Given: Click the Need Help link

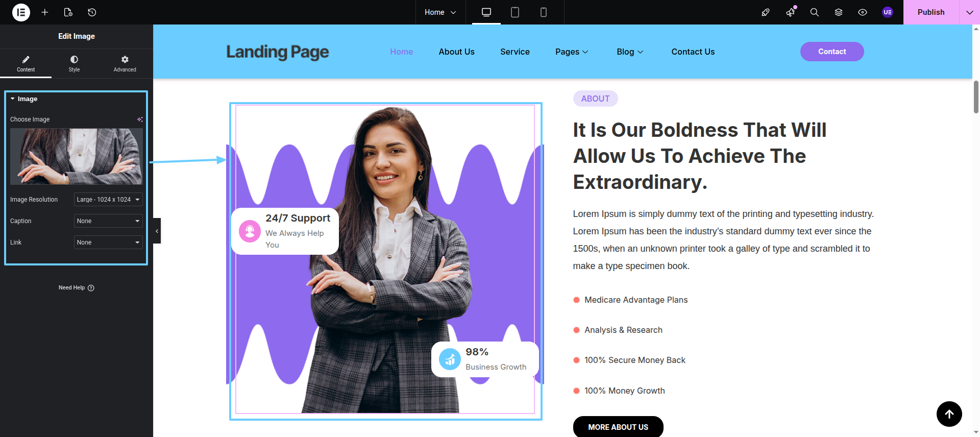Looking at the screenshot, I should [77, 288].
